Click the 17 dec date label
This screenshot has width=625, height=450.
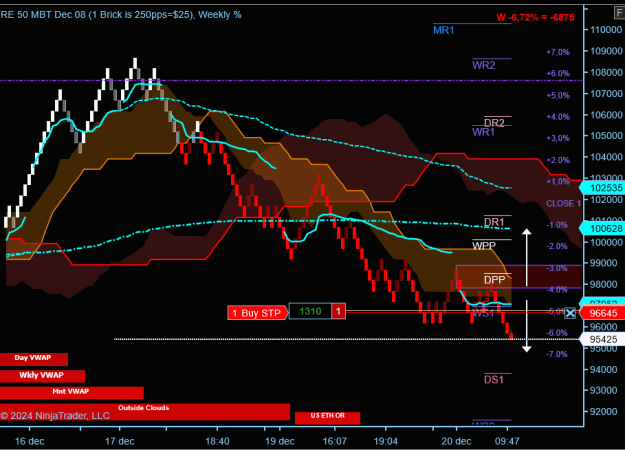click(120, 441)
